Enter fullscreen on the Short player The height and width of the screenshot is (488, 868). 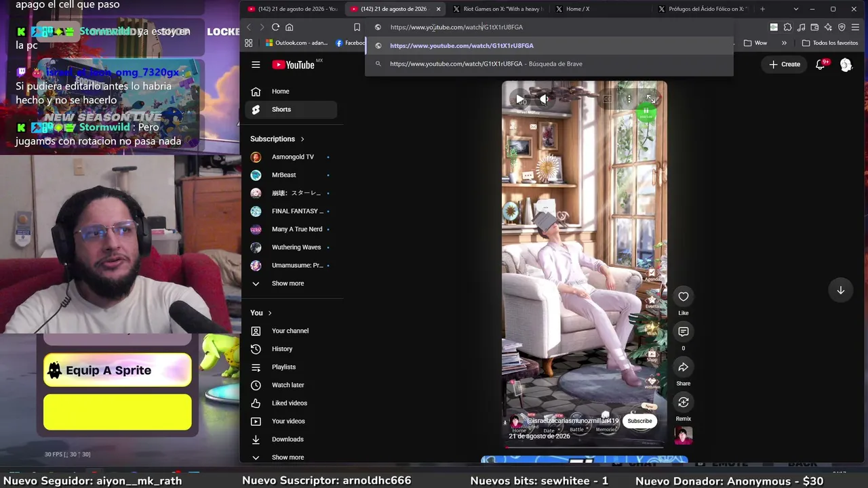tap(650, 99)
